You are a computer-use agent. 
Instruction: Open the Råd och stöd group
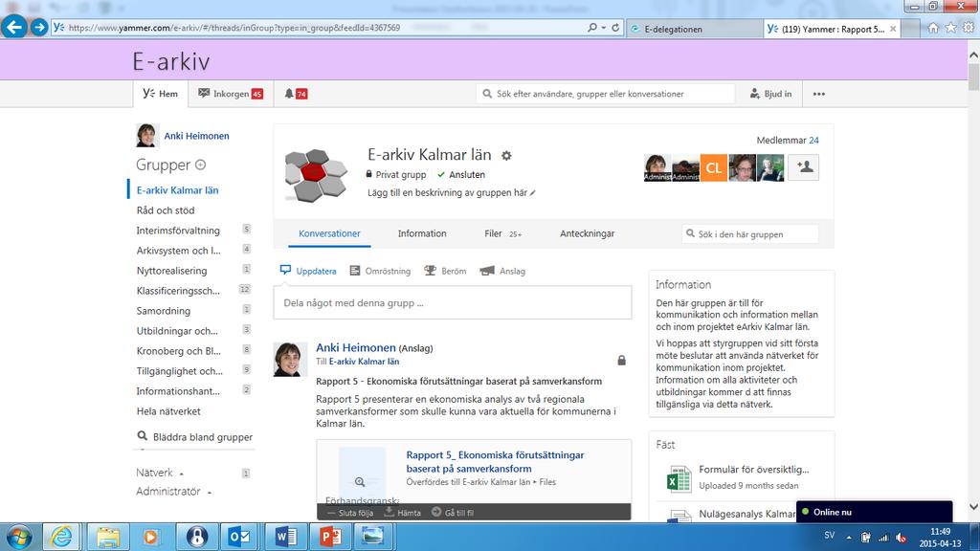(x=166, y=210)
